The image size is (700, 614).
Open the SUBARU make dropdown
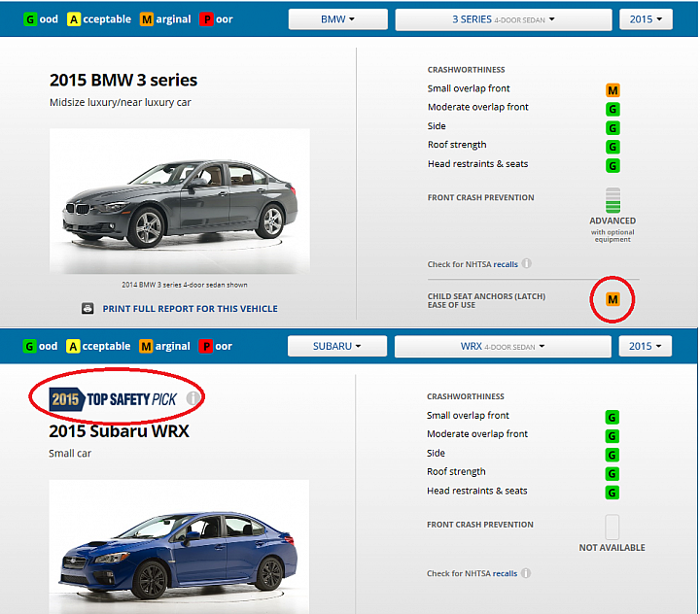(337, 346)
